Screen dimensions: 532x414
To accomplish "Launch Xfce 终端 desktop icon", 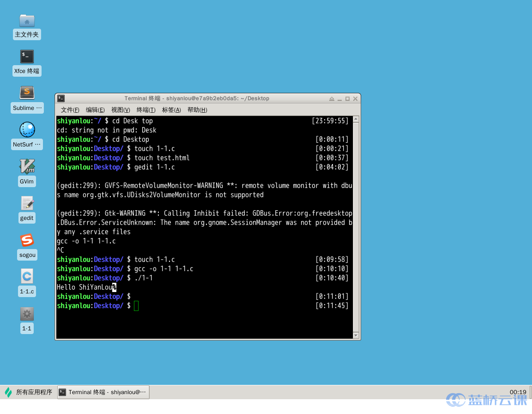I will (27, 57).
